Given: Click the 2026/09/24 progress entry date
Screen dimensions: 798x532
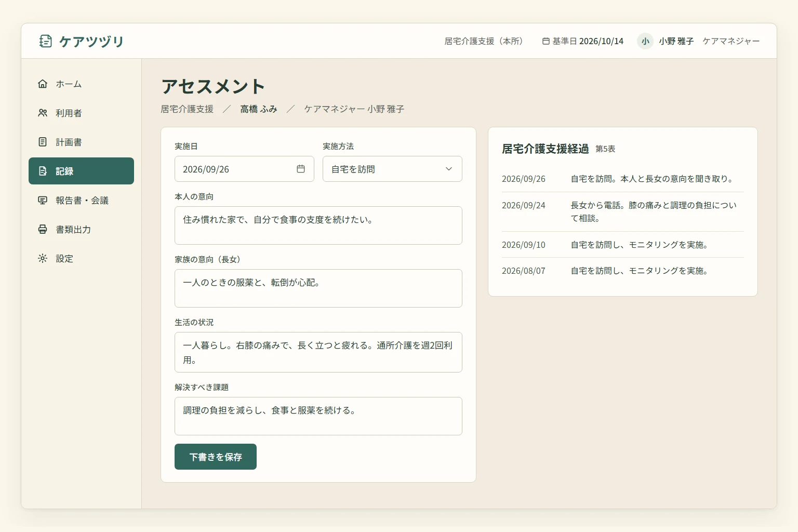Looking at the screenshot, I should tap(524, 205).
